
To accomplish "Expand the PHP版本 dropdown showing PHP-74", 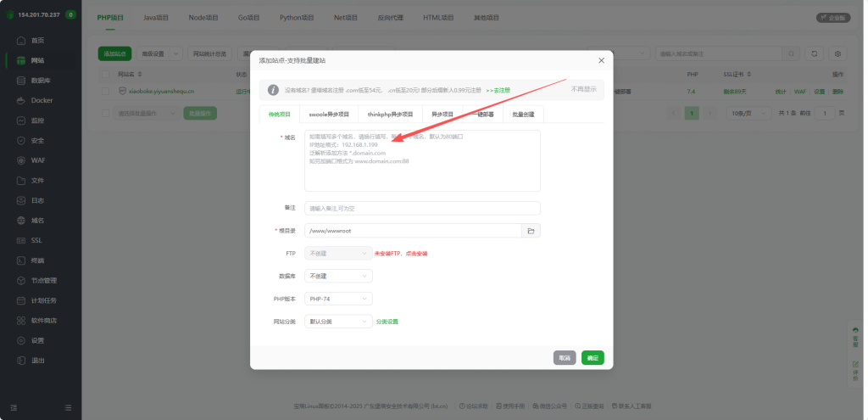I will (338, 299).
